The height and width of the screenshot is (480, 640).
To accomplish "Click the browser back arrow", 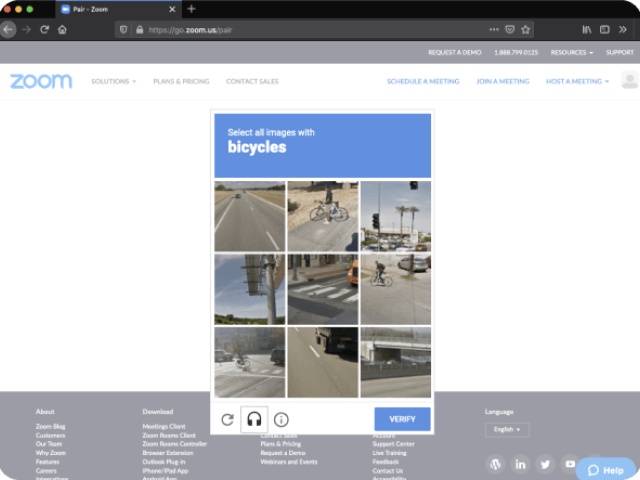I will point(9,29).
